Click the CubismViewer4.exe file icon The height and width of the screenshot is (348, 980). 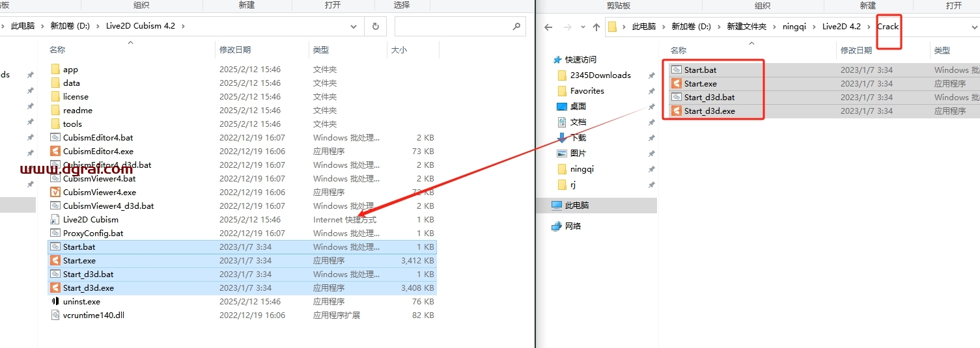55,192
